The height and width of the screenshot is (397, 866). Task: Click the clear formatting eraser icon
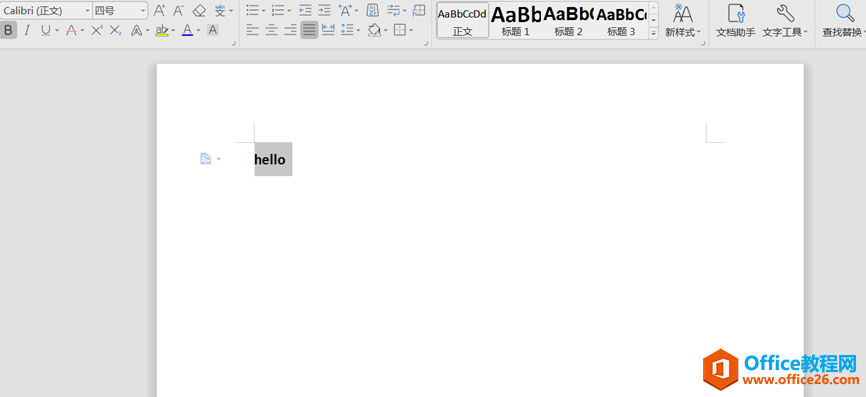click(x=199, y=10)
